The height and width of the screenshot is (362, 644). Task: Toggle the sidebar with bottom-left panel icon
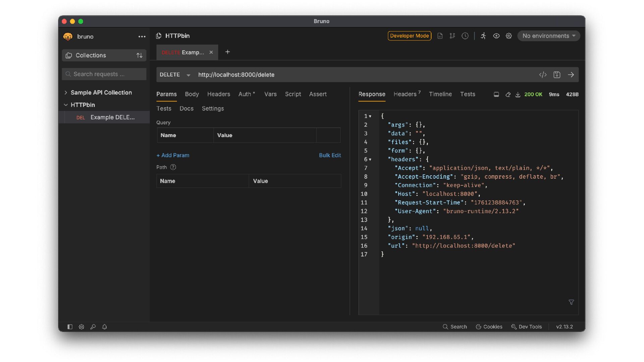[x=70, y=327]
